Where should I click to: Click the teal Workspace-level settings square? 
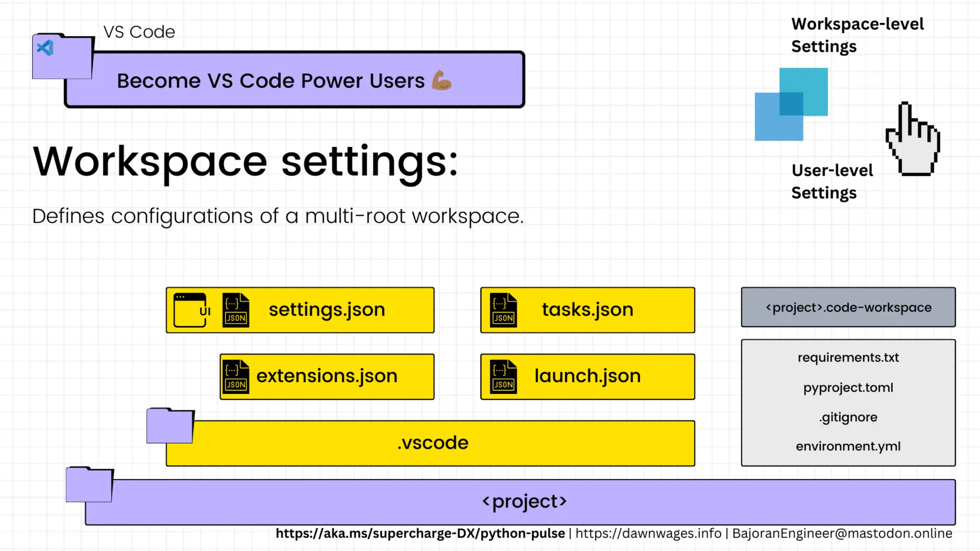(x=803, y=92)
